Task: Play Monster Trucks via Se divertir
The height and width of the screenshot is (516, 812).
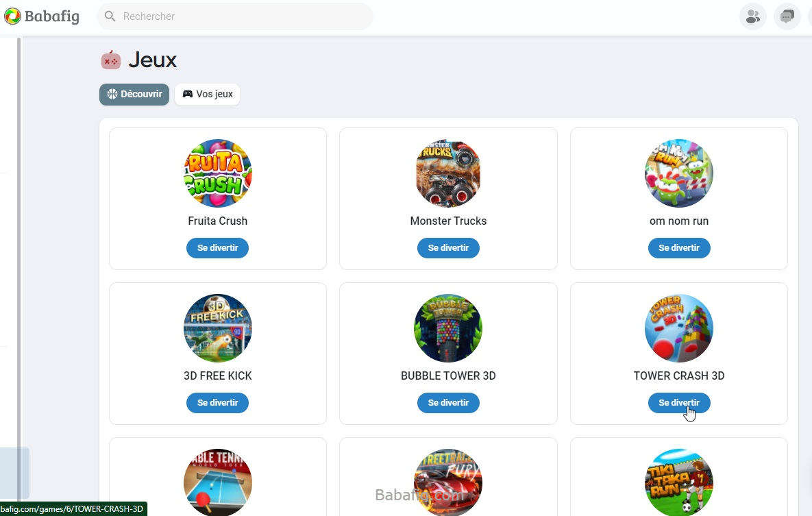Action: click(x=448, y=247)
